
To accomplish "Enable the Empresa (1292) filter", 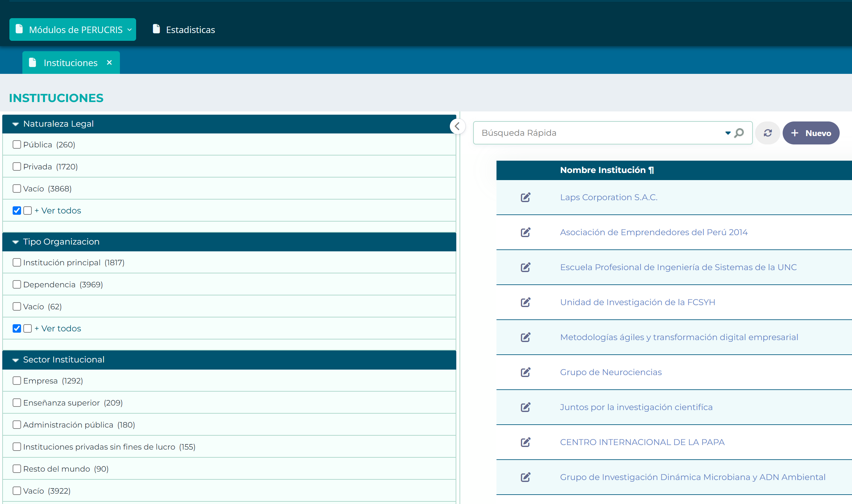I will pos(17,381).
